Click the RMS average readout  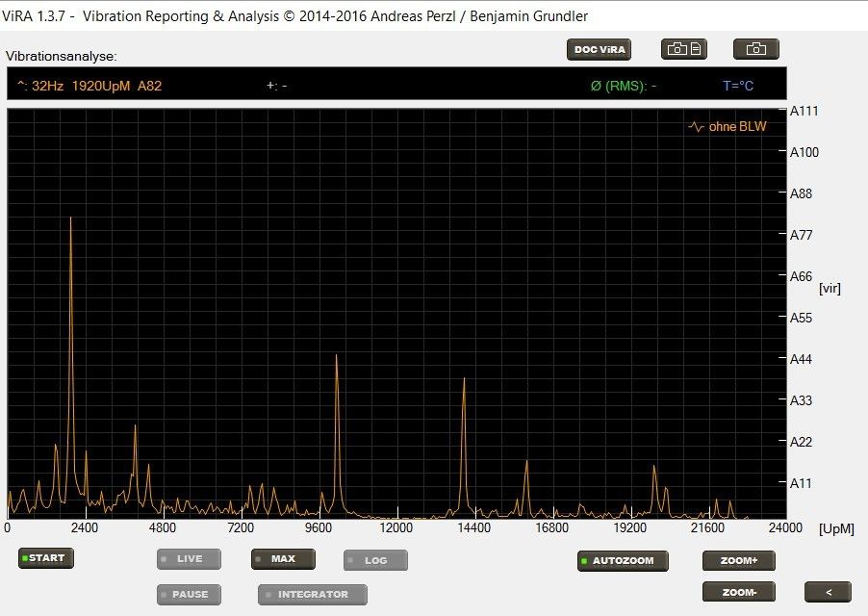(624, 86)
